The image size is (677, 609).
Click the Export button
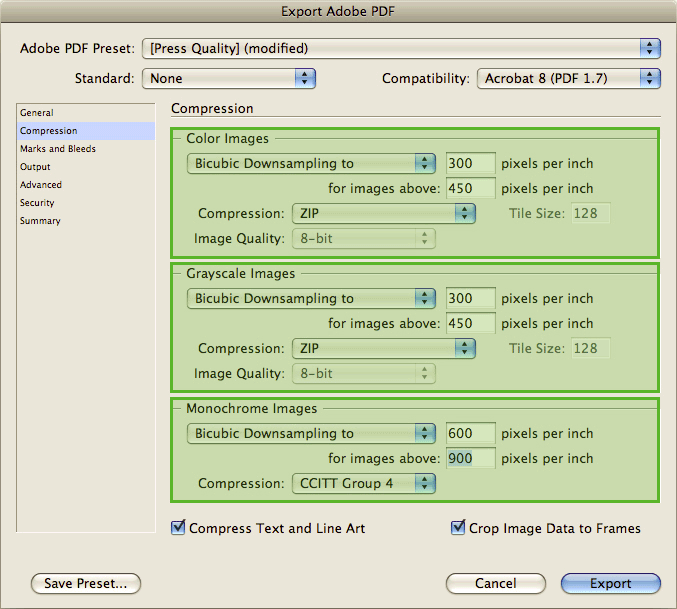pyautogui.click(x=610, y=584)
